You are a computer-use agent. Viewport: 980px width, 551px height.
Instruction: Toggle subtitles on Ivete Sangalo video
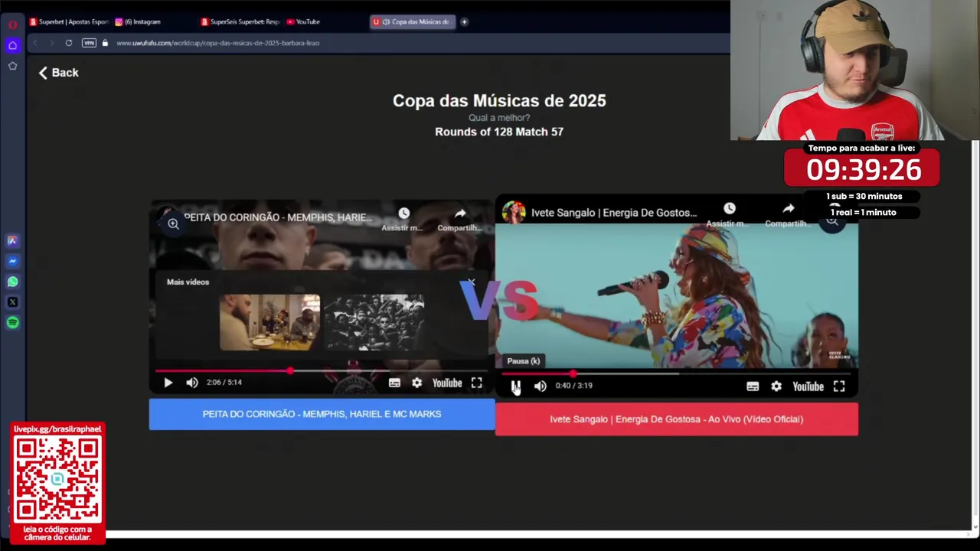point(753,386)
